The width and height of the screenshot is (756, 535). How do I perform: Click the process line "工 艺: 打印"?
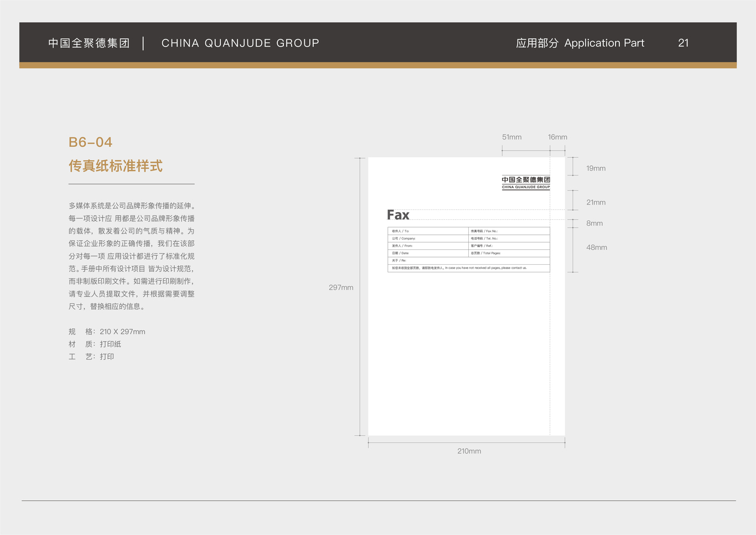(x=91, y=357)
